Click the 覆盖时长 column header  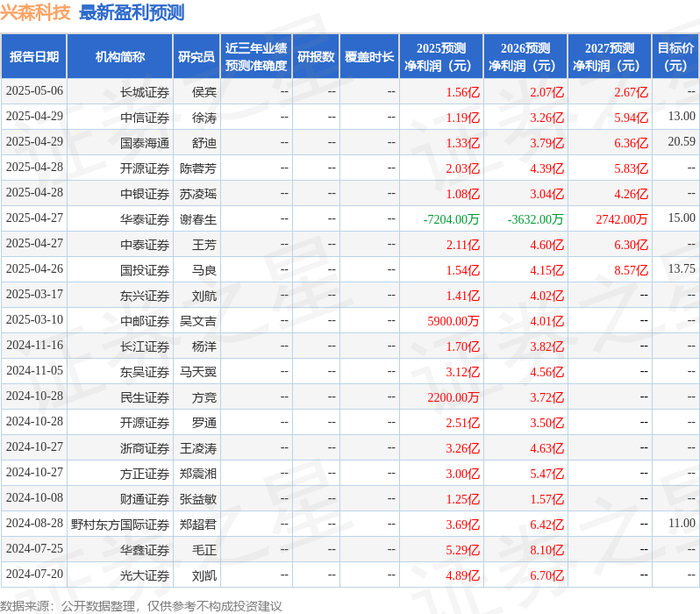click(x=369, y=56)
